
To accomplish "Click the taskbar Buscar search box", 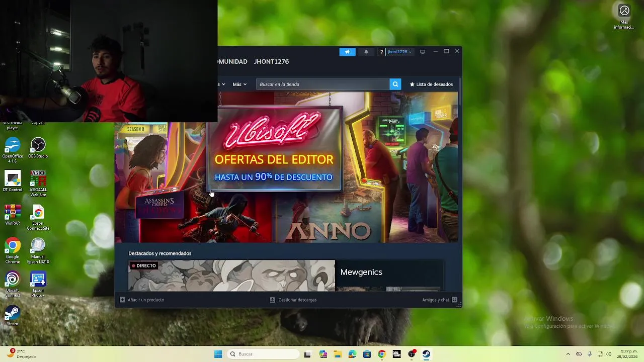I will click(x=264, y=354).
